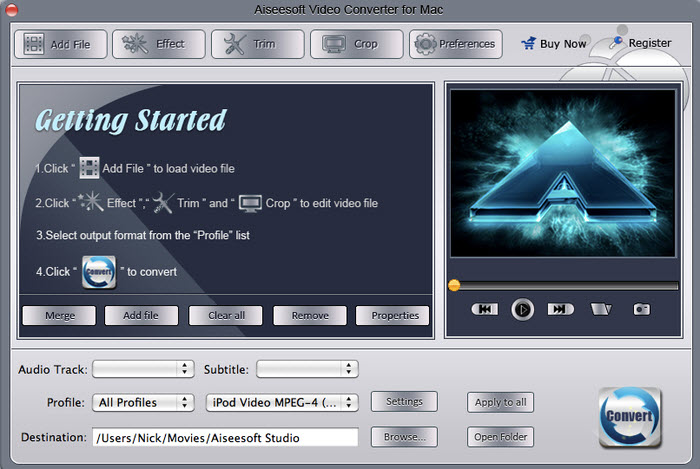Click the Merge button below the file list
This screenshot has width=700, height=469.
tap(59, 315)
